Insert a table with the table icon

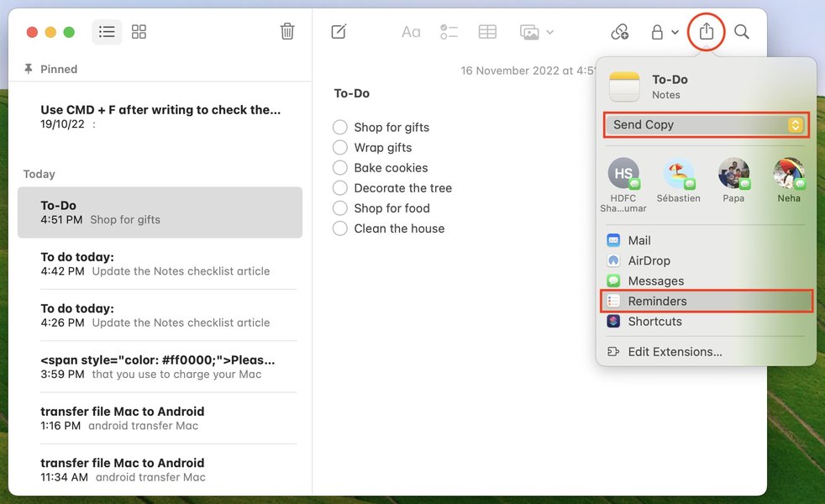[487, 31]
